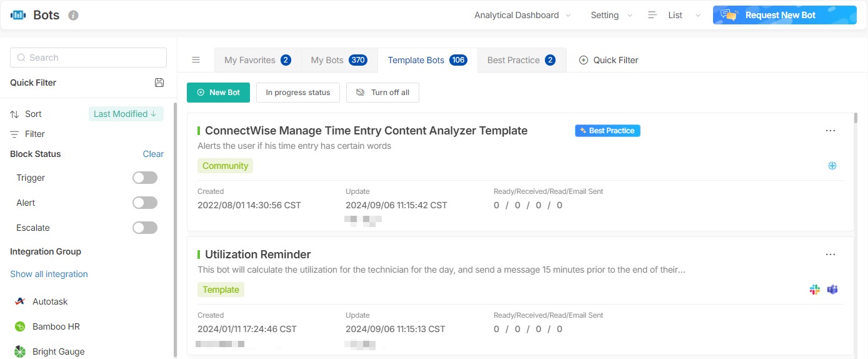
Task: Click the Search input field
Action: click(x=88, y=58)
